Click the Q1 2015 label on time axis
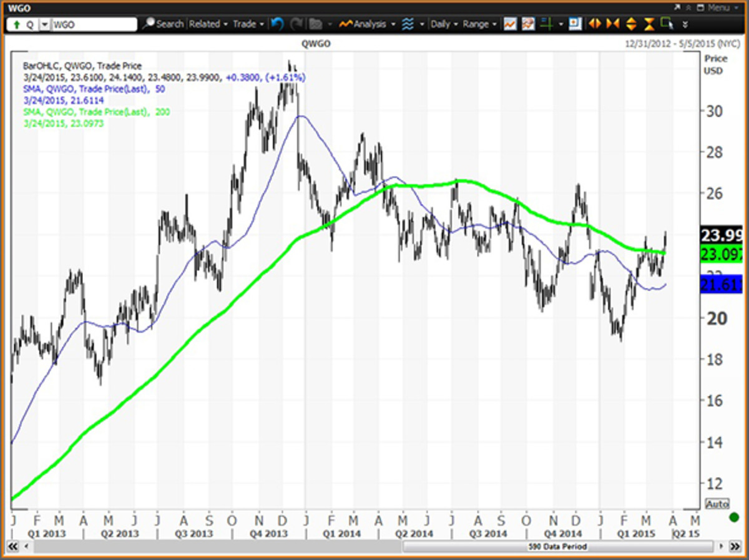 [x=635, y=534]
